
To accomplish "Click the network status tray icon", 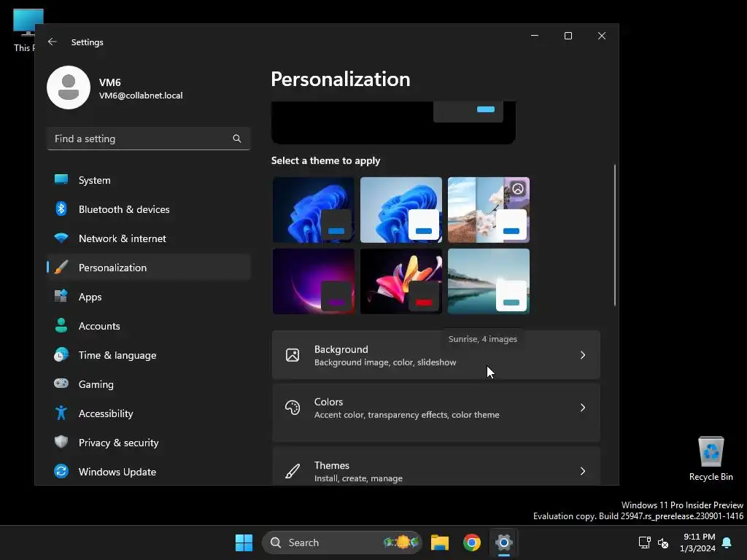I will click(x=645, y=542).
